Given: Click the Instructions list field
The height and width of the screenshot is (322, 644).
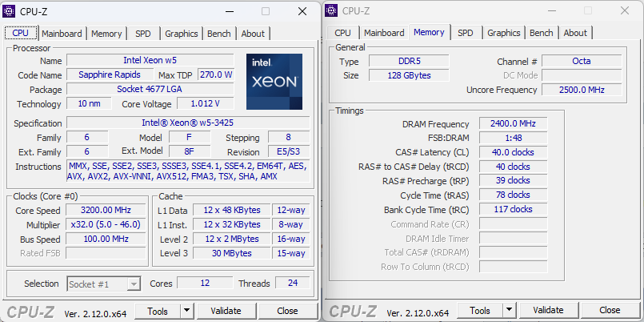Looking at the screenshot, I should pyautogui.click(x=188, y=171).
